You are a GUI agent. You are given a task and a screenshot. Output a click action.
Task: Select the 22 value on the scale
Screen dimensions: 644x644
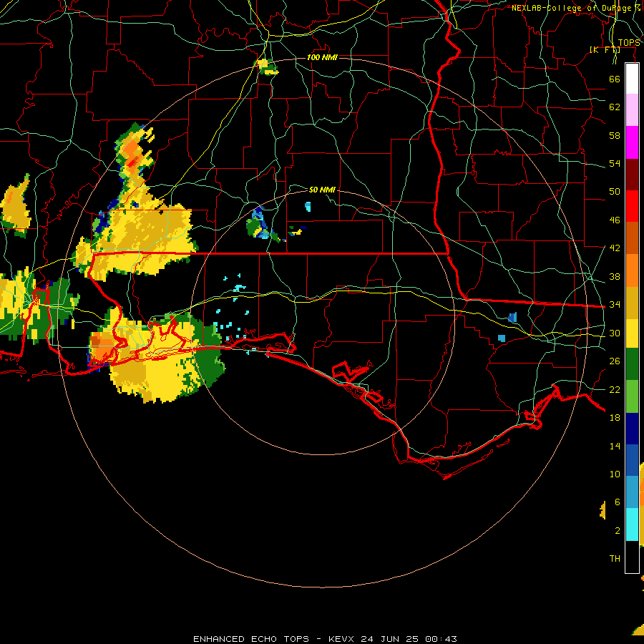pyautogui.click(x=615, y=389)
